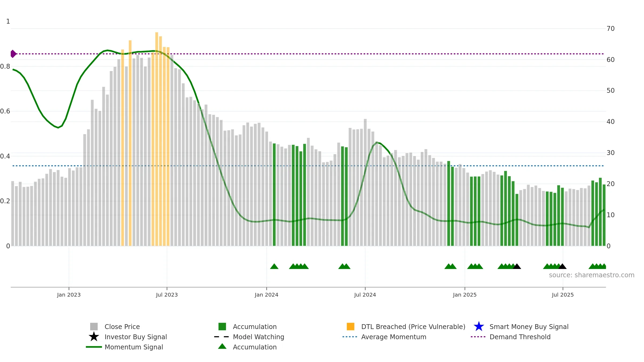Click the gray Close Price legend square
The image size is (644, 362).
pyautogui.click(x=94, y=327)
